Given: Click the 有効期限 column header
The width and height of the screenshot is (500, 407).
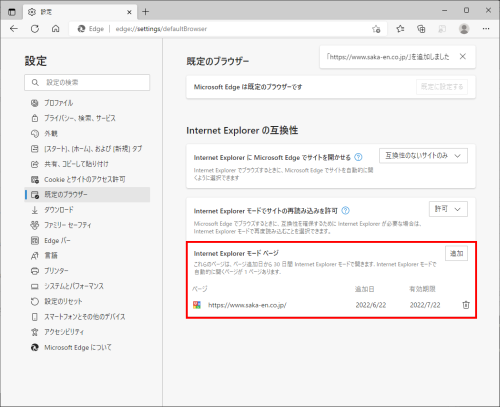Looking at the screenshot, I should [422, 289].
